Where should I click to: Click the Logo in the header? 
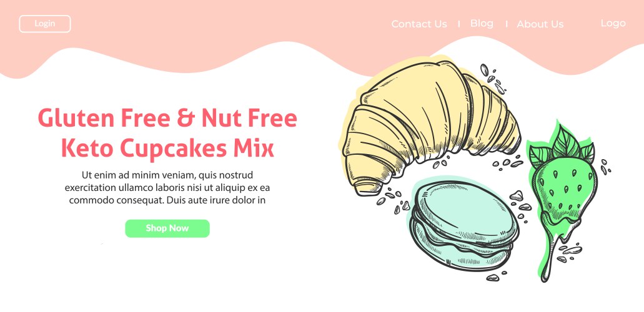[613, 24]
